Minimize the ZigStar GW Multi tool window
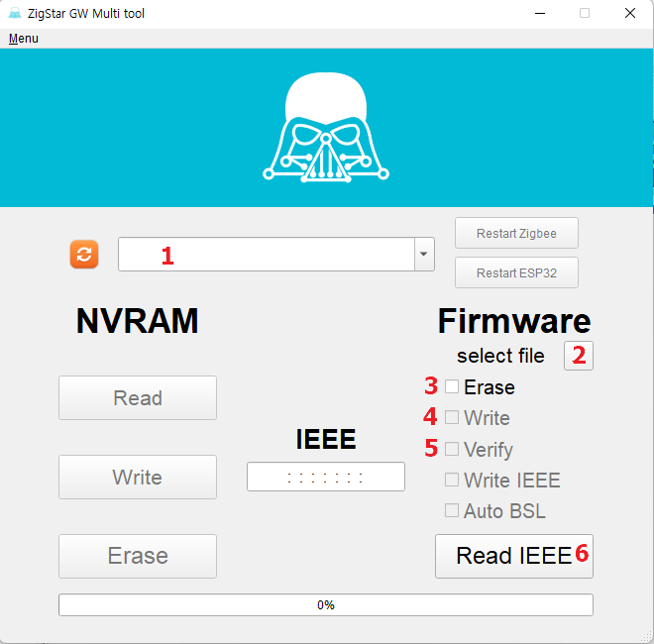Viewport: 654px width, 644px height. pyautogui.click(x=540, y=13)
